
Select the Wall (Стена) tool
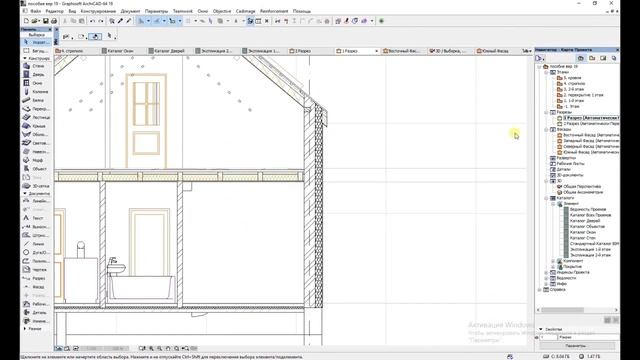click(x=36, y=66)
